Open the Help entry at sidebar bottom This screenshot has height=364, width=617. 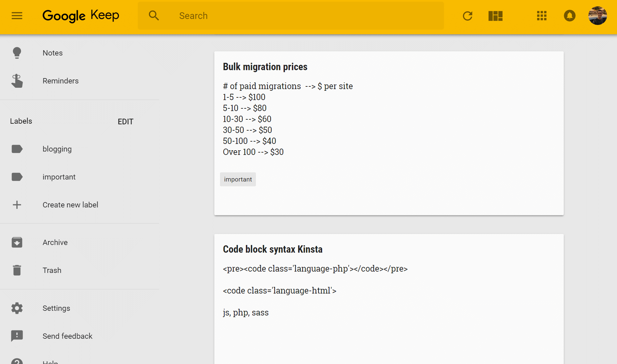(x=51, y=362)
